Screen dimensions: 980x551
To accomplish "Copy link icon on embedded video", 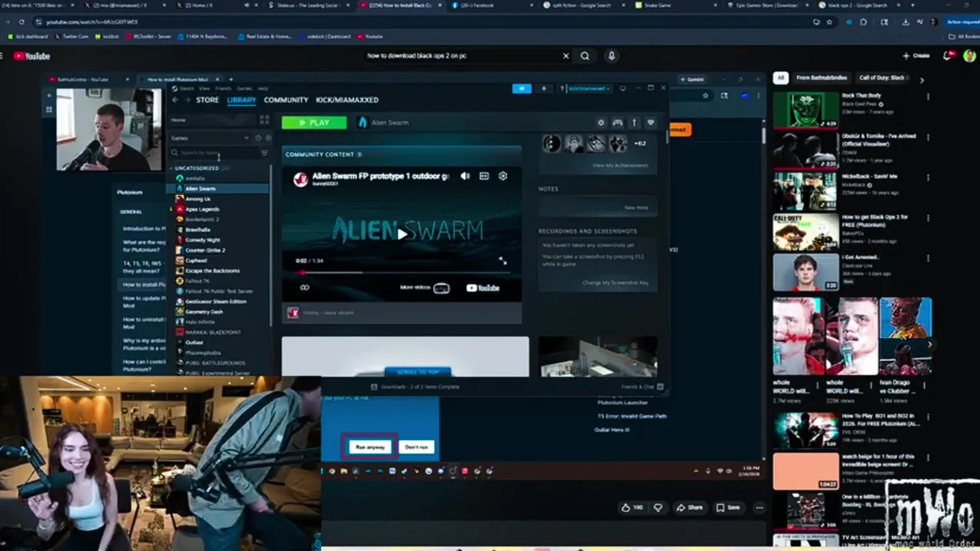I will point(304,288).
